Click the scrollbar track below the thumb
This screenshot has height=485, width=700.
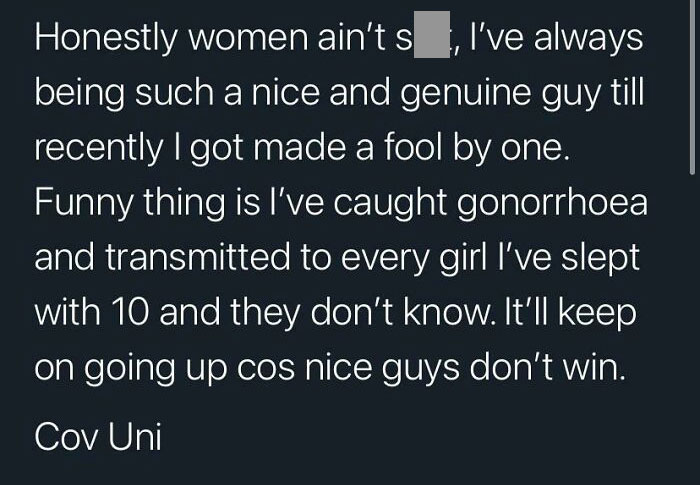(x=692, y=330)
